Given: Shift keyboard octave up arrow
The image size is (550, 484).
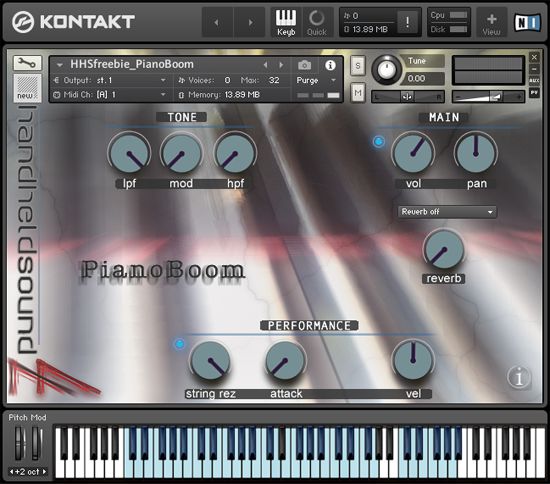Looking at the screenshot, I should tap(45, 472).
